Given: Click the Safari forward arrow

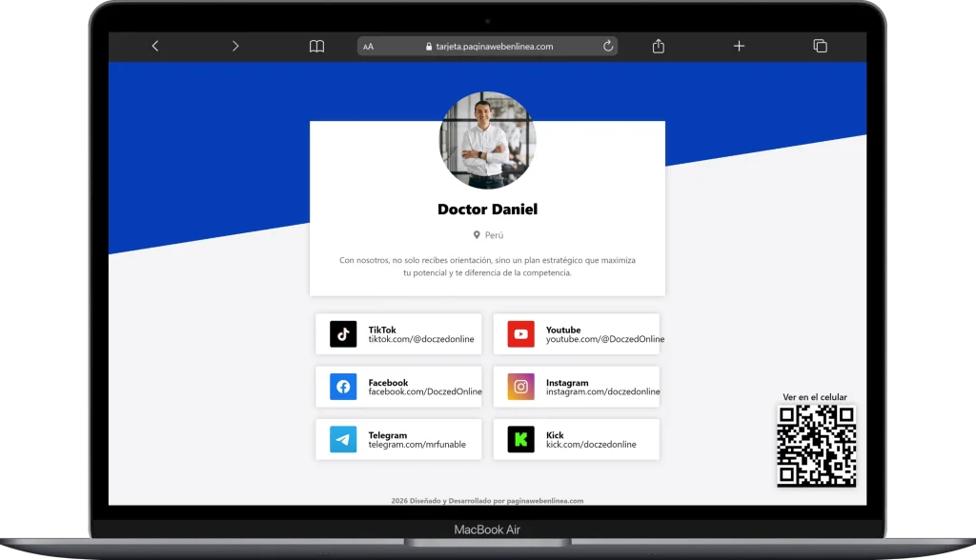Looking at the screenshot, I should [x=235, y=46].
